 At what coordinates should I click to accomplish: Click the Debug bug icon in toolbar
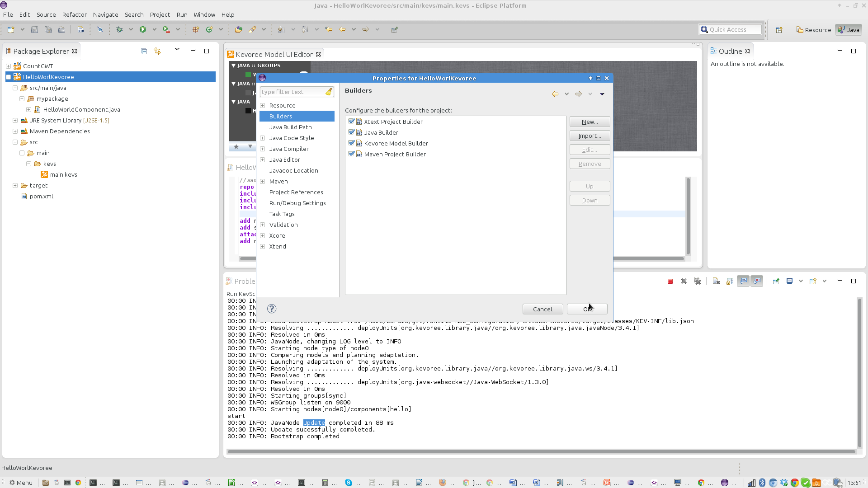point(119,29)
